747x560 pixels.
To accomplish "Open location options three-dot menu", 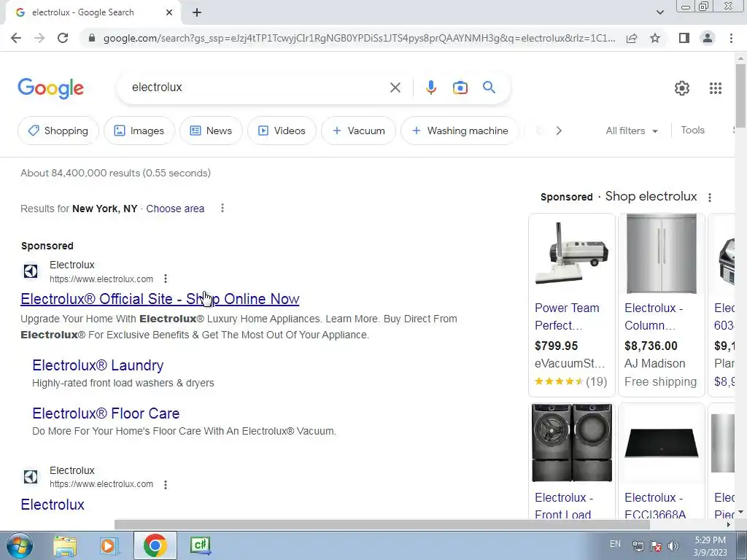I will 222,208.
